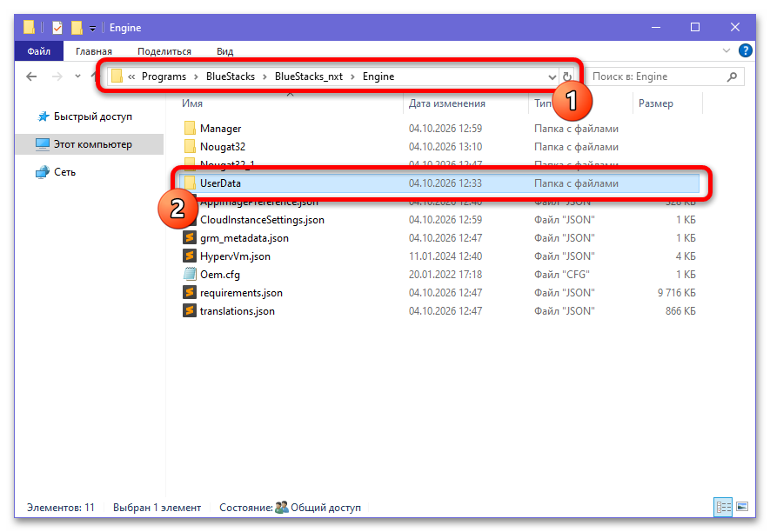Click the Nougat32 folder icon
The image size is (770, 532).
[x=190, y=146]
